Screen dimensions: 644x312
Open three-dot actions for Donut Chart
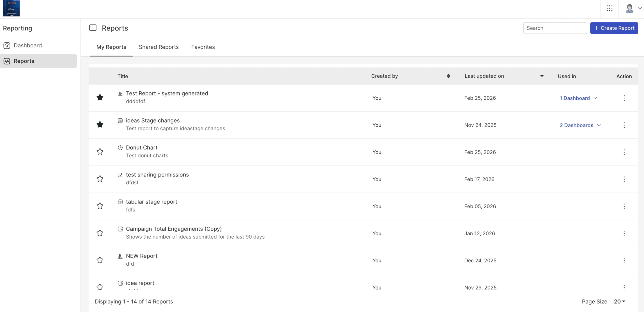624,152
